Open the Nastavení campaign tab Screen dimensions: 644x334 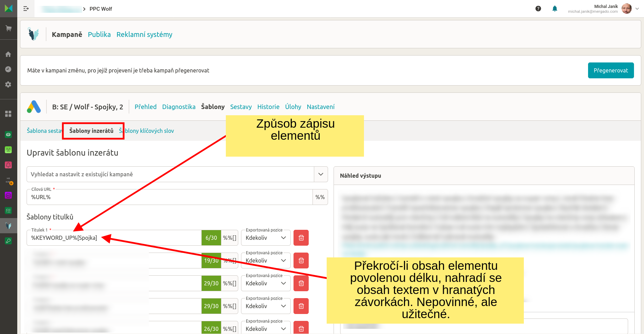(x=320, y=107)
